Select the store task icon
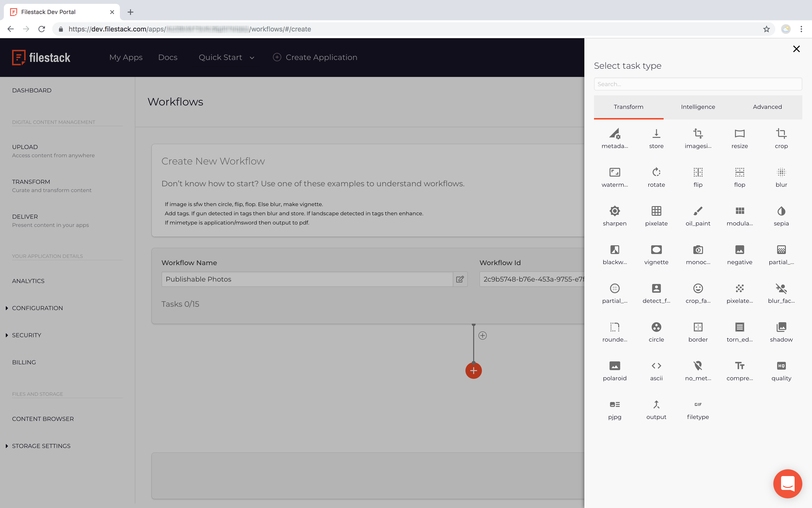 pyautogui.click(x=656, y=134)
